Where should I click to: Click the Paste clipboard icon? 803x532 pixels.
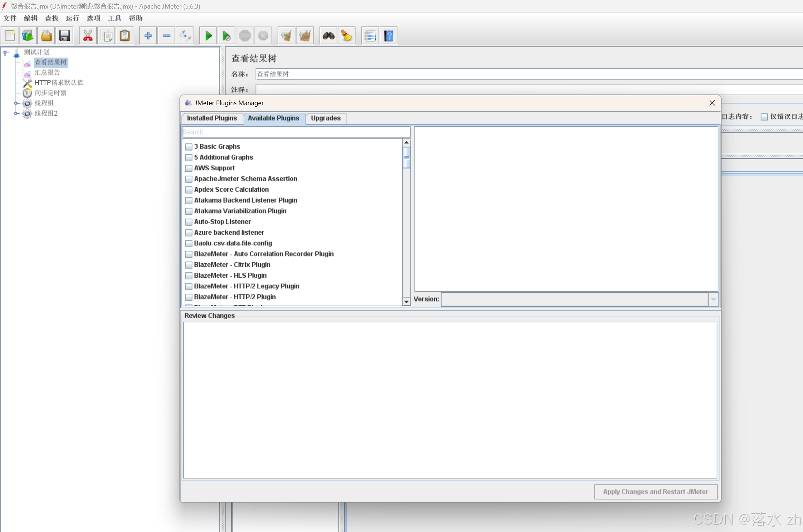(x=125, y=35)
